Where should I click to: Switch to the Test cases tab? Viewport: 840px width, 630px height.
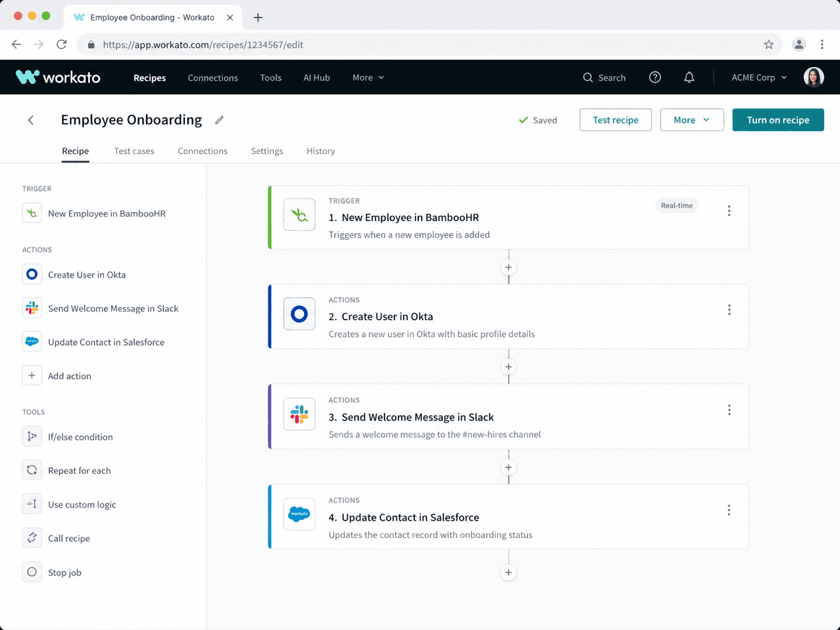tap(134, 151)
